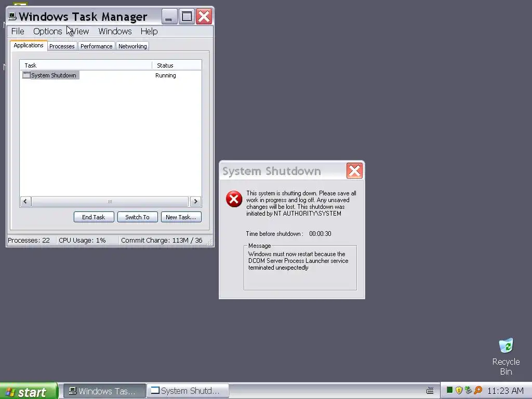Open the Options menu
Image resolution: width=532 pixels, height=399 pixels.
[x=47, y=31]
